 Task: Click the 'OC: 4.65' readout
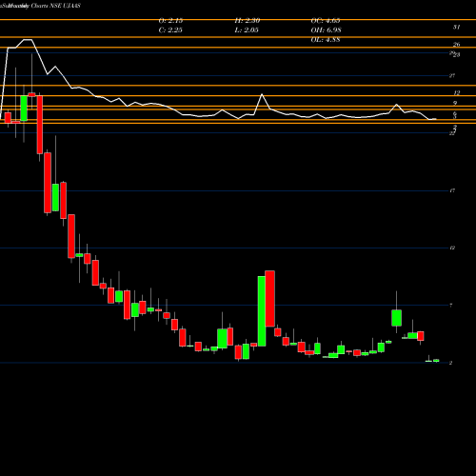click(x=326, y=21)
